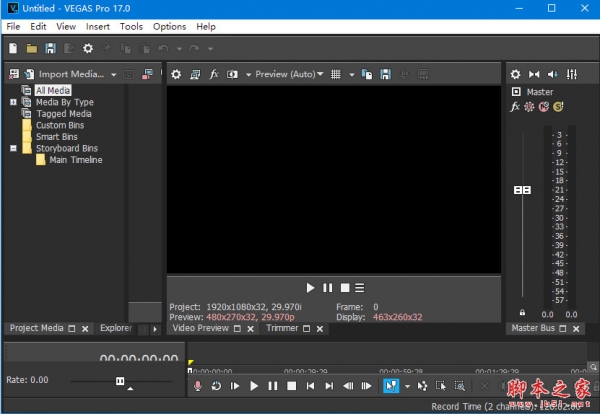This screenshot has height=414, width=600.
Task: Toggle Loop Playback in timeline transport
Action: coord(216,386)
